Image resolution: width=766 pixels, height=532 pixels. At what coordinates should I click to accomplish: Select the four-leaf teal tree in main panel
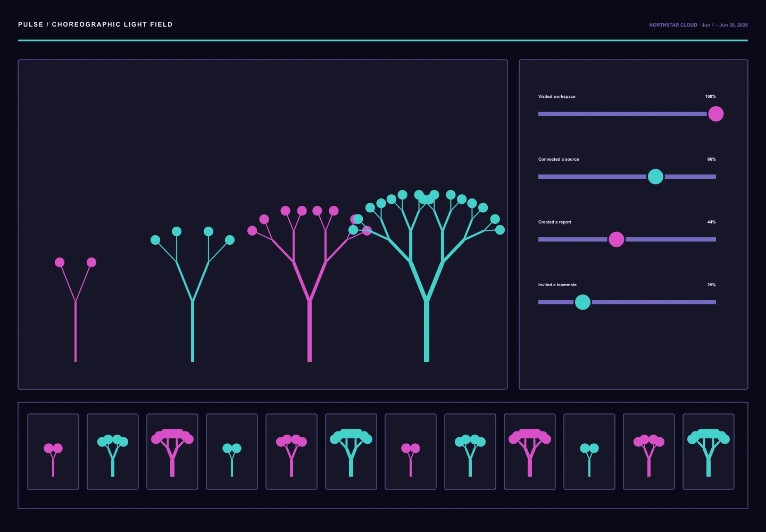[x=193, y=294]
